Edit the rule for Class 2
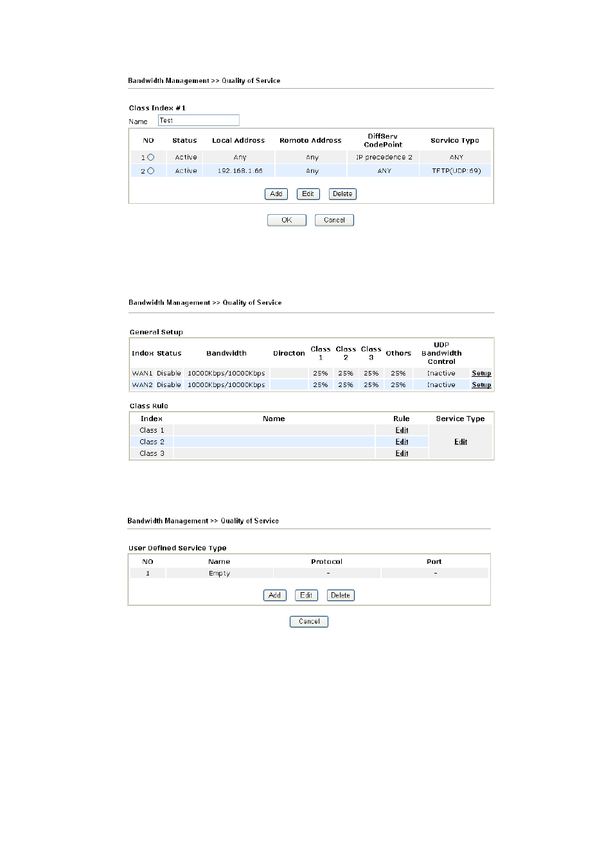Viewport: 613px width, 868px height. (402, 442)
